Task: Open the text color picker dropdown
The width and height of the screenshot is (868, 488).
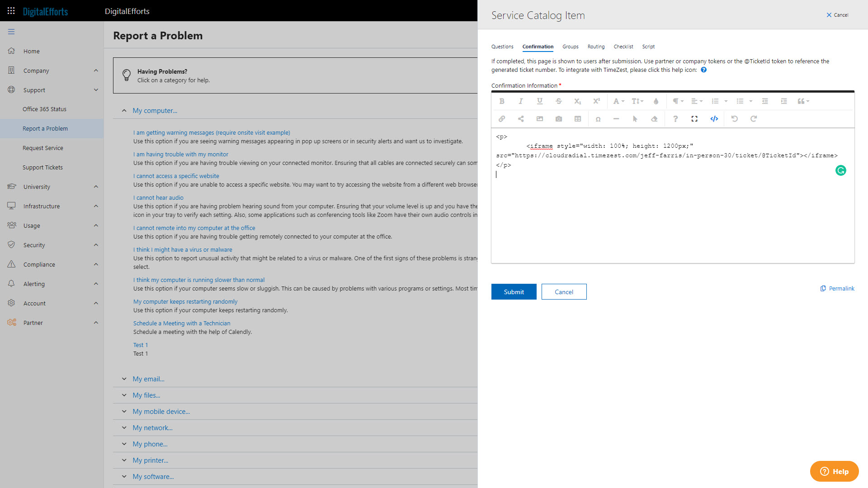Action: (x=618, y=101)
